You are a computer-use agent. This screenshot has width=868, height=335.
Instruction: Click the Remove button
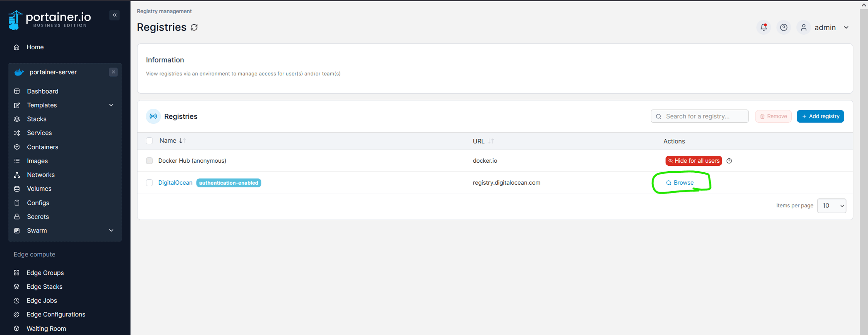773,116
